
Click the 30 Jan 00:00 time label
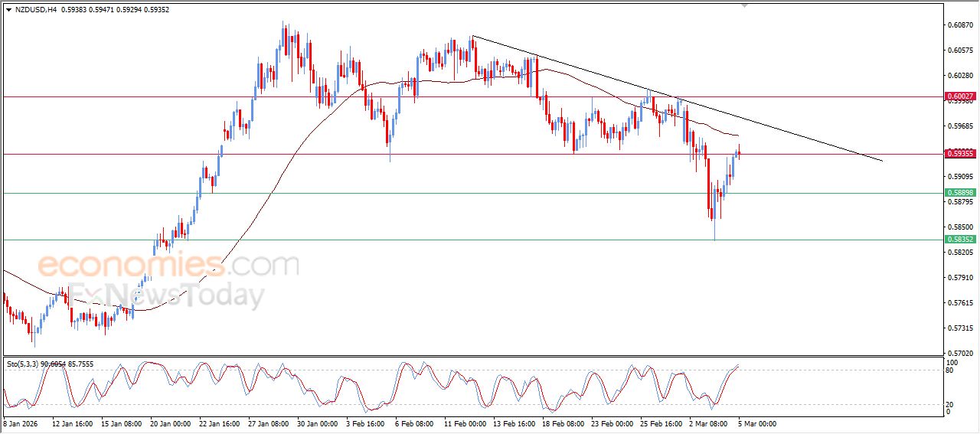[317, 423]
